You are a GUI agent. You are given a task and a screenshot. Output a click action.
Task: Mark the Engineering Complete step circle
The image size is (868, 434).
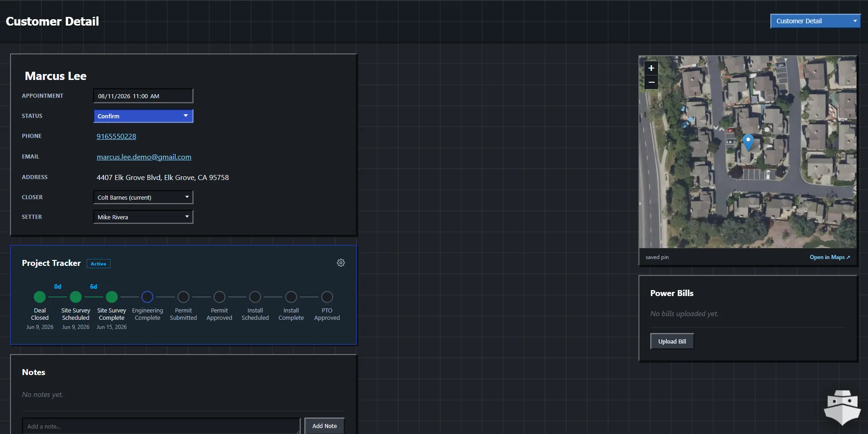pos(147,297)
